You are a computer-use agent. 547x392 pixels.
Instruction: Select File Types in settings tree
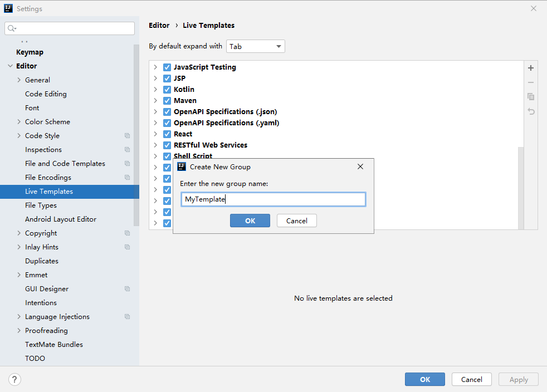(41, 205)
